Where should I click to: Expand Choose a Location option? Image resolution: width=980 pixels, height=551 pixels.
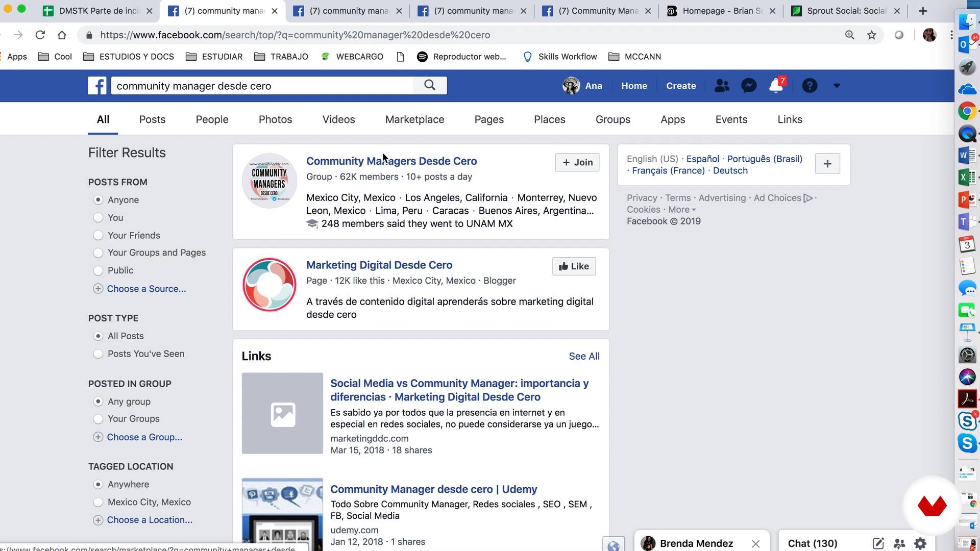click(143, 520)
